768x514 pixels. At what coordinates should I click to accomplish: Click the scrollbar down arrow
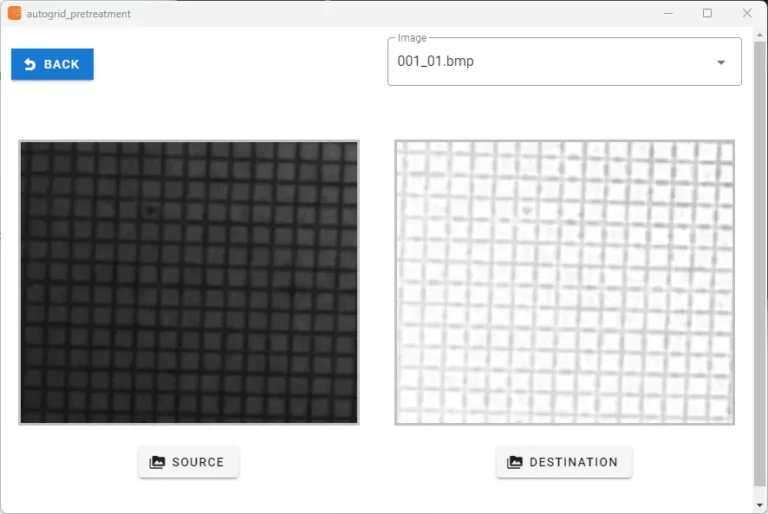(x=760, y=505)
